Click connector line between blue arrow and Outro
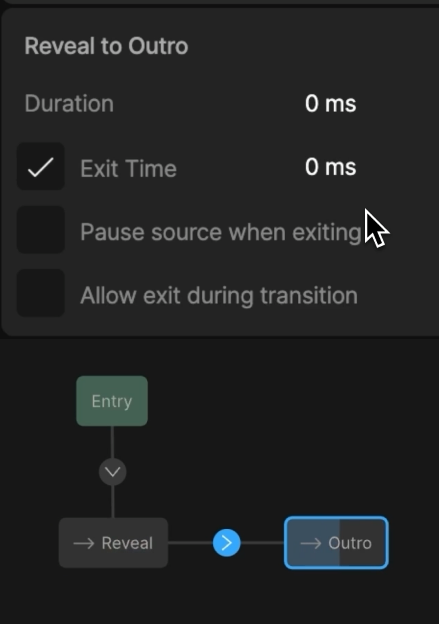The width and height of the screenshot is (439, 624). pos(262,543)
